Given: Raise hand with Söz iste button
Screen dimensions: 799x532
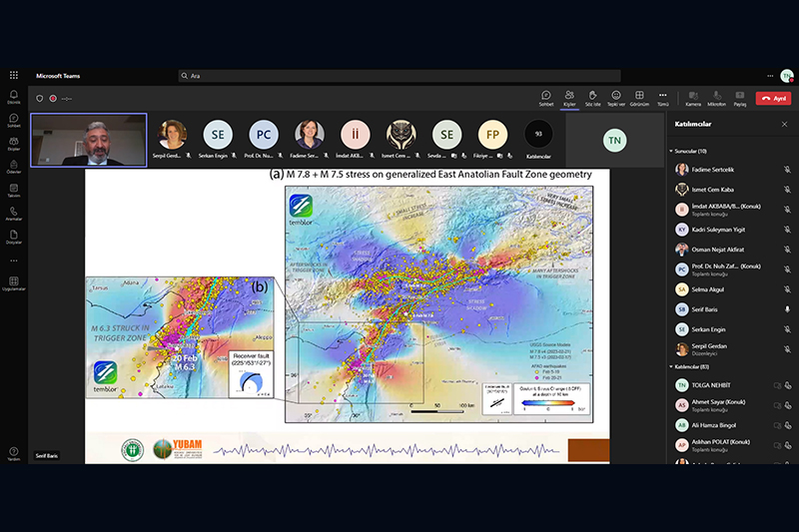Looking at the screenshot, I should (x=592, y=97).
